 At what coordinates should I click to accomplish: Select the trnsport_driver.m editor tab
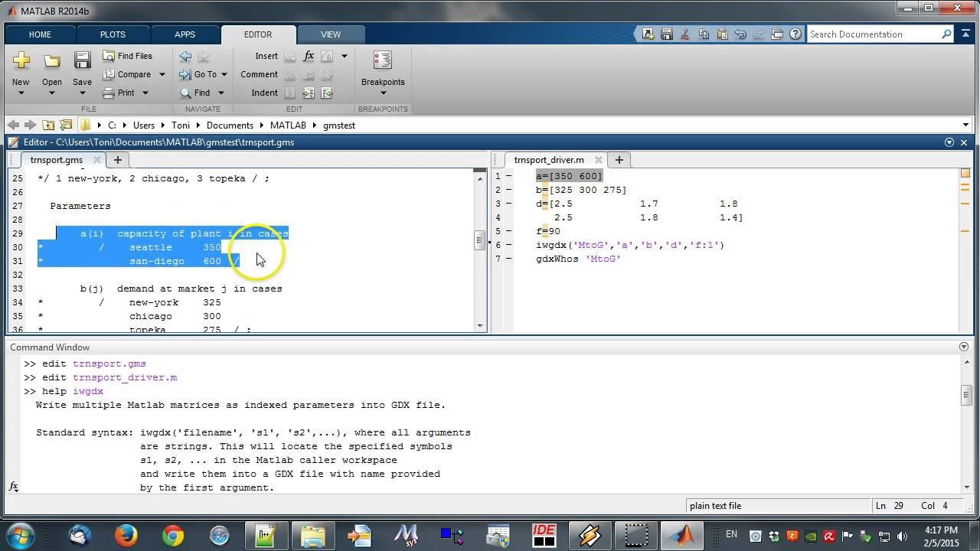549,160
